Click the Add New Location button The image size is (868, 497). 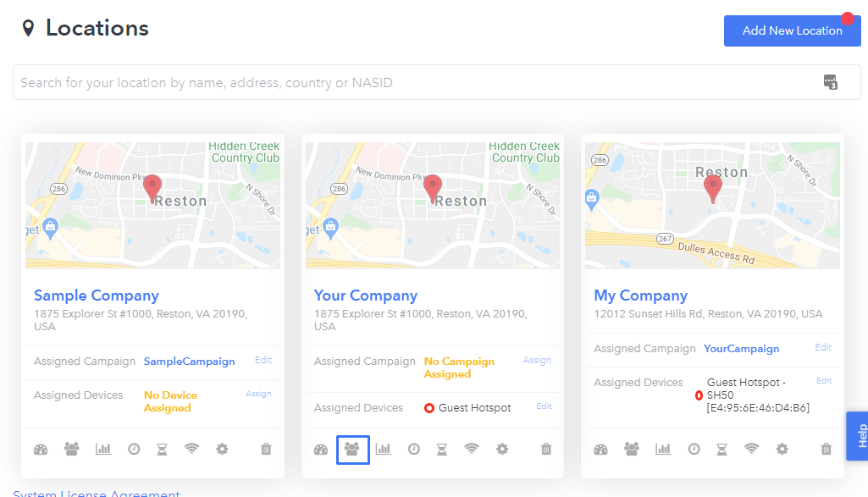coord(792,30)
